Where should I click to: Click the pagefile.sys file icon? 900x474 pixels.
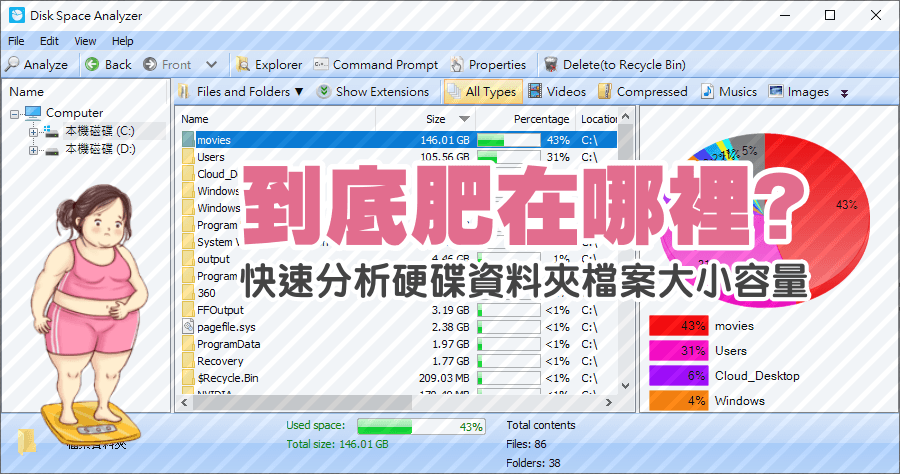(x=188, y=327)
